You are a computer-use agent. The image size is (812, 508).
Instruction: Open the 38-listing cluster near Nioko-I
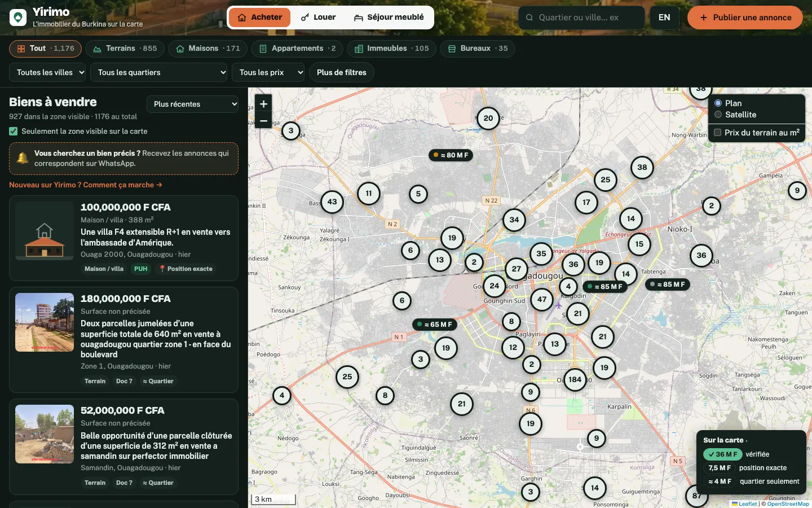coord(642,167)
